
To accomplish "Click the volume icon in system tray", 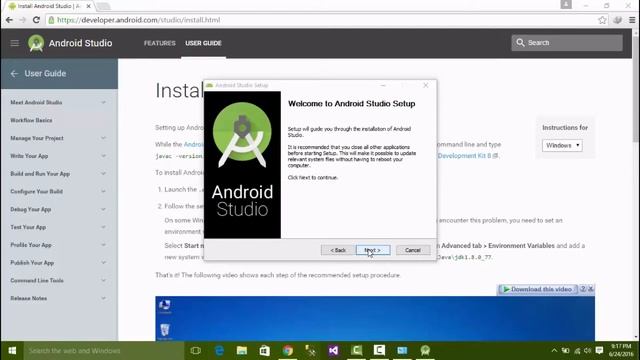I will point(587,351).
